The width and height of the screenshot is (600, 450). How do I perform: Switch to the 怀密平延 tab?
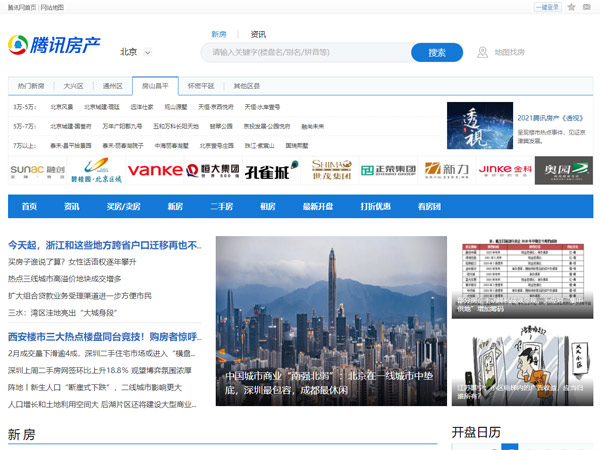(x=201, y=86)
